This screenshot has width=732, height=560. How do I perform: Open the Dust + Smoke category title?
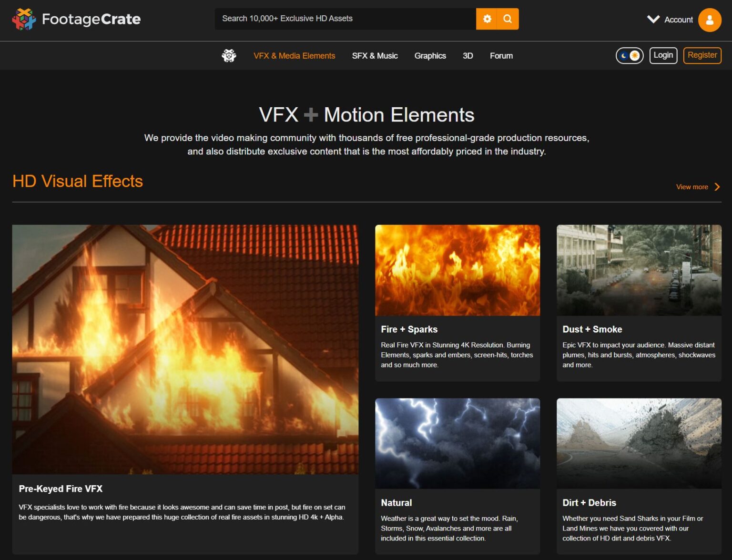tap(592, 329)
